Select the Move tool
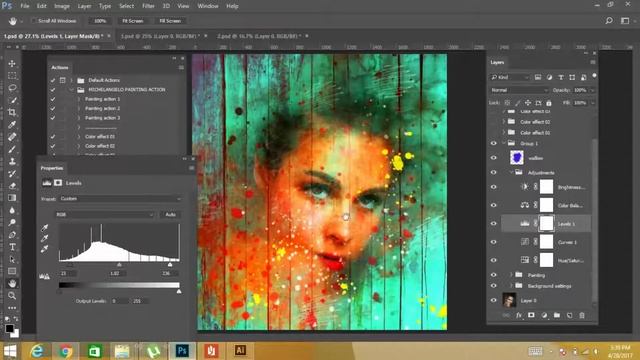The height and width of the screenshot is (360, 640). pyautogui.click(x=12, y=63)
